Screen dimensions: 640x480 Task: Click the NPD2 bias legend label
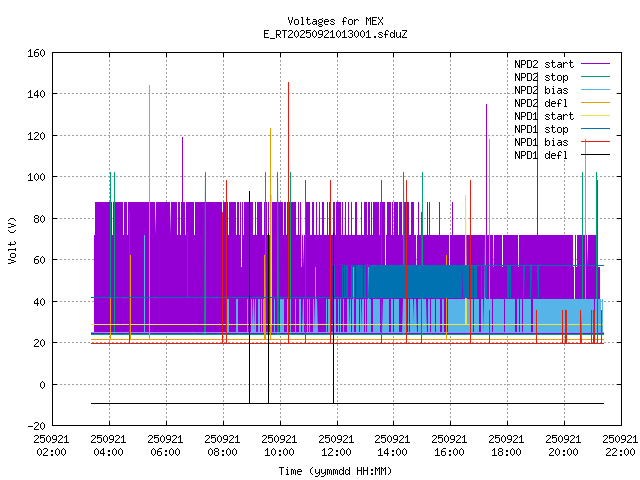click(541, 90)
